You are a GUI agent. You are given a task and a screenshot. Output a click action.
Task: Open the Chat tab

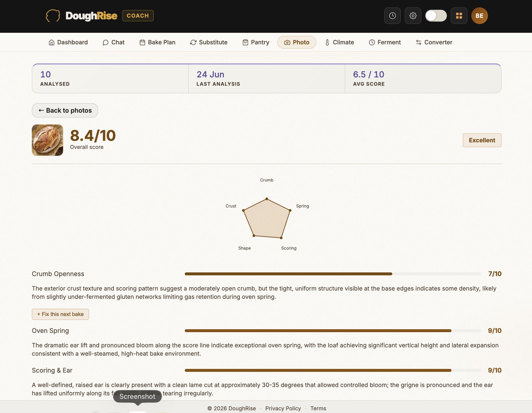pos(114,42)
